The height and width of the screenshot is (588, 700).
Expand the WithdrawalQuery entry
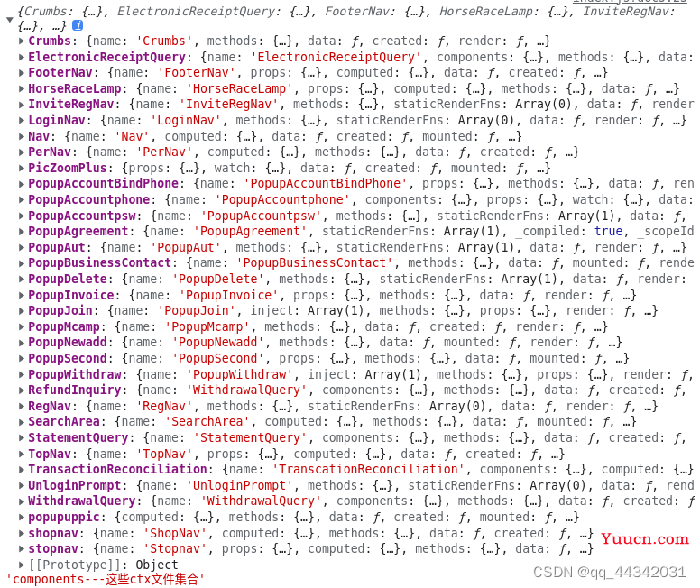22,501
